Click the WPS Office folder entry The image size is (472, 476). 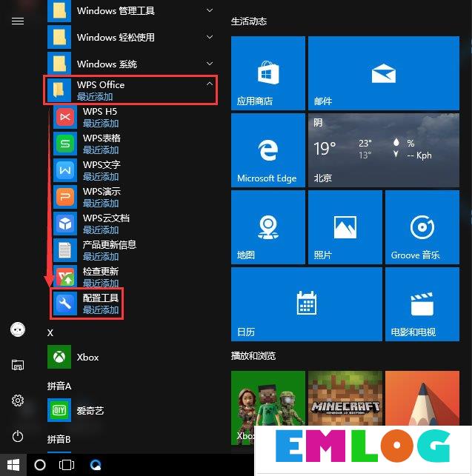pyautogui.click(x=130, y=90)
